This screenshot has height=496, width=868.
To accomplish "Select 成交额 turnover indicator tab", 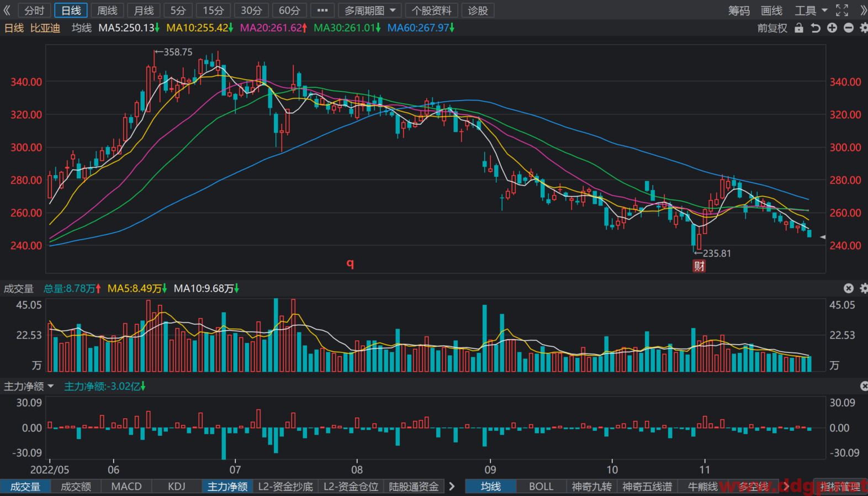I will pyautogui.click(x=76, y=487).
